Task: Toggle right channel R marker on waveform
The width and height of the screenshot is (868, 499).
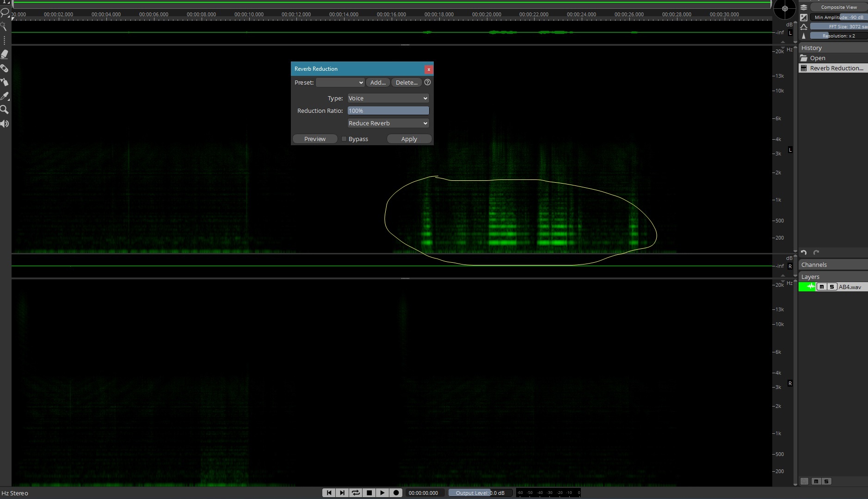Action: pos(790,266)
